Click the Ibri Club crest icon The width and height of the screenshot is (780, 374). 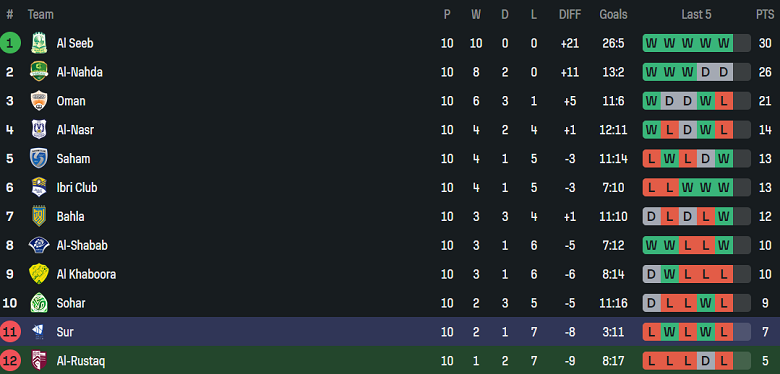39,187
